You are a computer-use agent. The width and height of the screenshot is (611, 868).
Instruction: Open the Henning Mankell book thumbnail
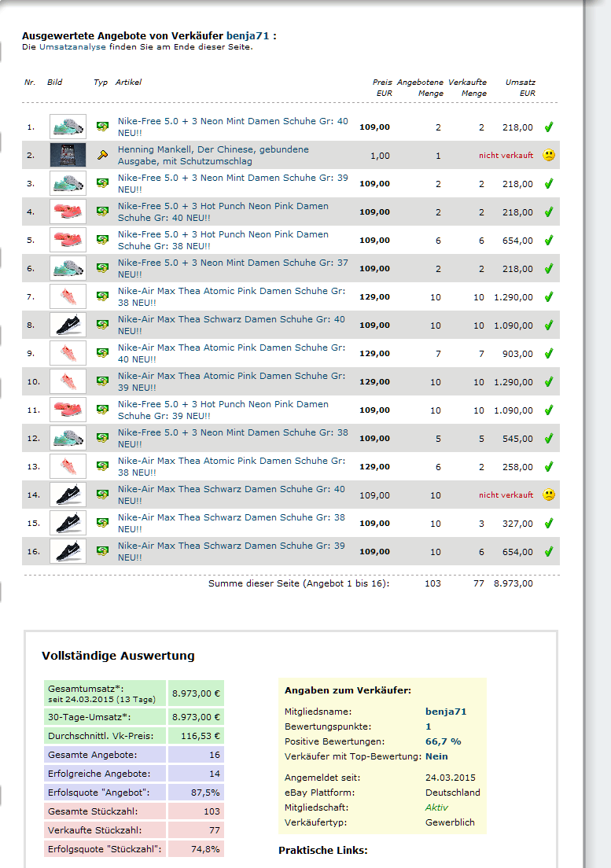coord(68,156)
